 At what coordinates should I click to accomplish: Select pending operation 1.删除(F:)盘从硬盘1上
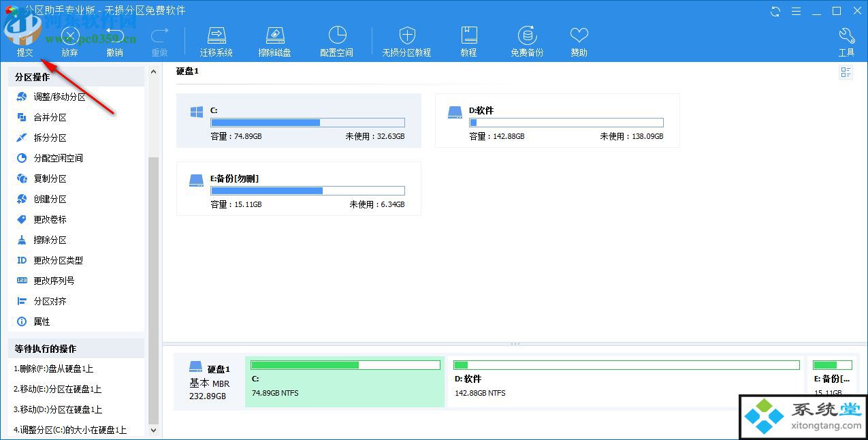coord(76,368)
